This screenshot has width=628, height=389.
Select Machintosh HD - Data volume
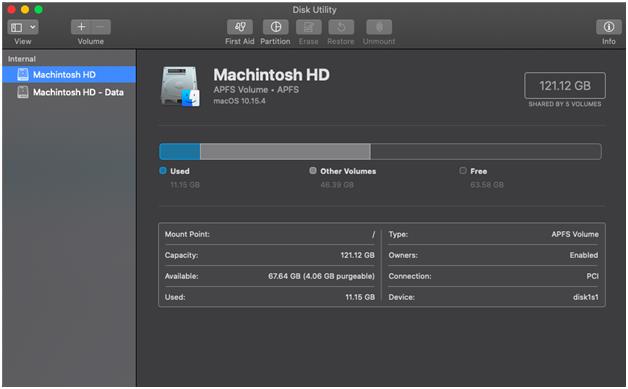tap(69, 92)
